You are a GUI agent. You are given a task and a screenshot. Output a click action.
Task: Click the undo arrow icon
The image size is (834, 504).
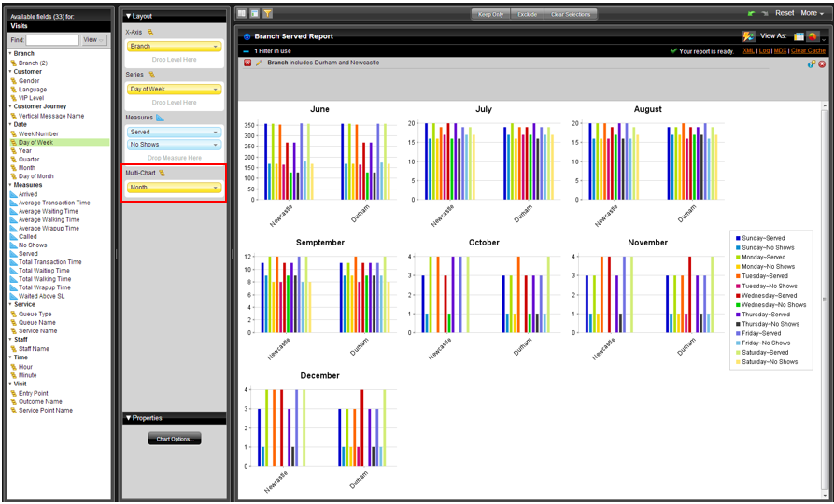point(751,14)
